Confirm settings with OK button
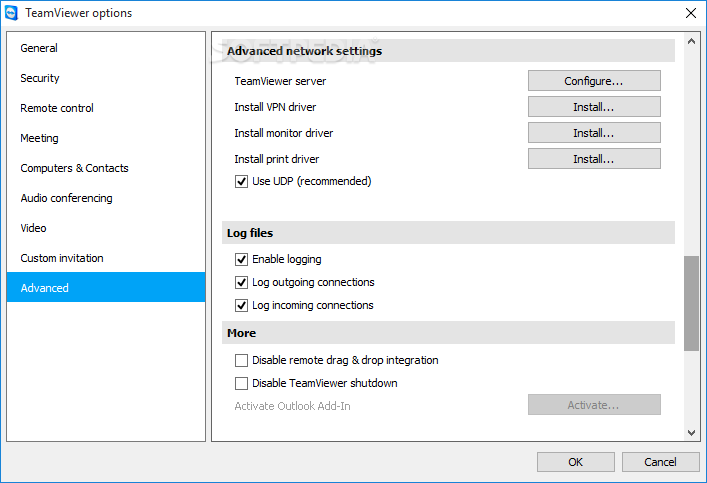The width and height of the screenshot is (707, 483). coord(575,462)
